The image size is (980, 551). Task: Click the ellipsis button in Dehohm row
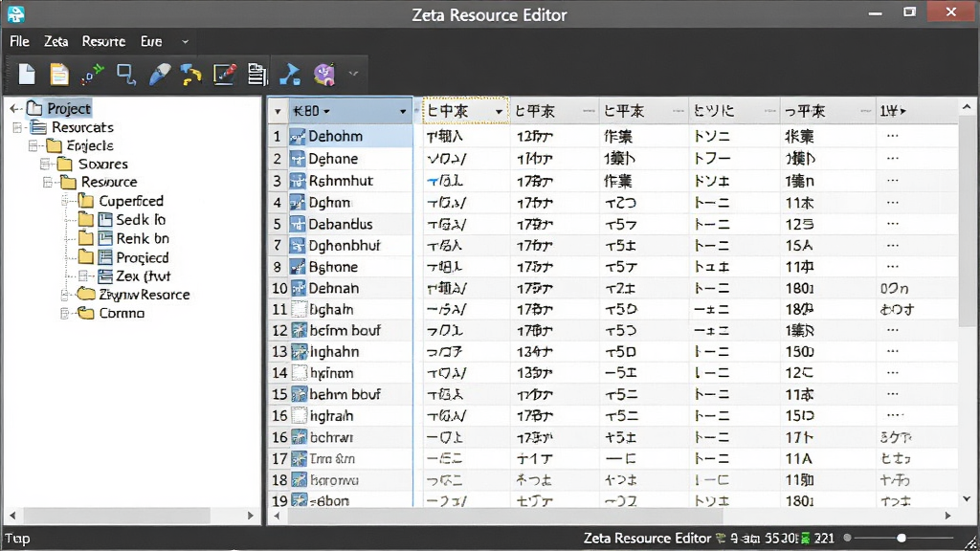(x=892, y=136)
